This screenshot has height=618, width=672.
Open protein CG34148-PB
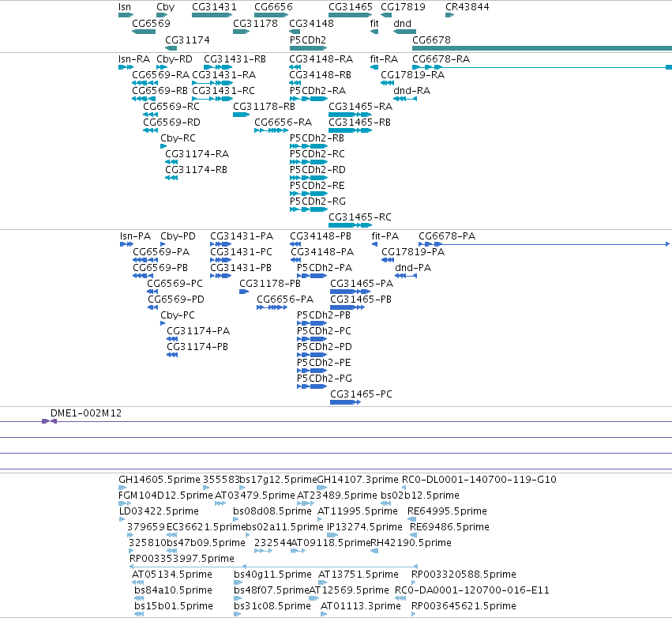pos(295,244)
